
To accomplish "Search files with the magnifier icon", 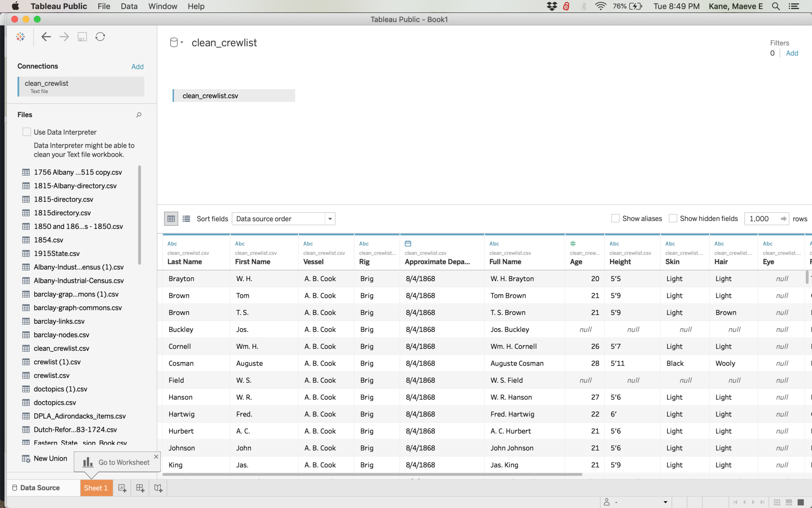I will click(x=139, y=115).
